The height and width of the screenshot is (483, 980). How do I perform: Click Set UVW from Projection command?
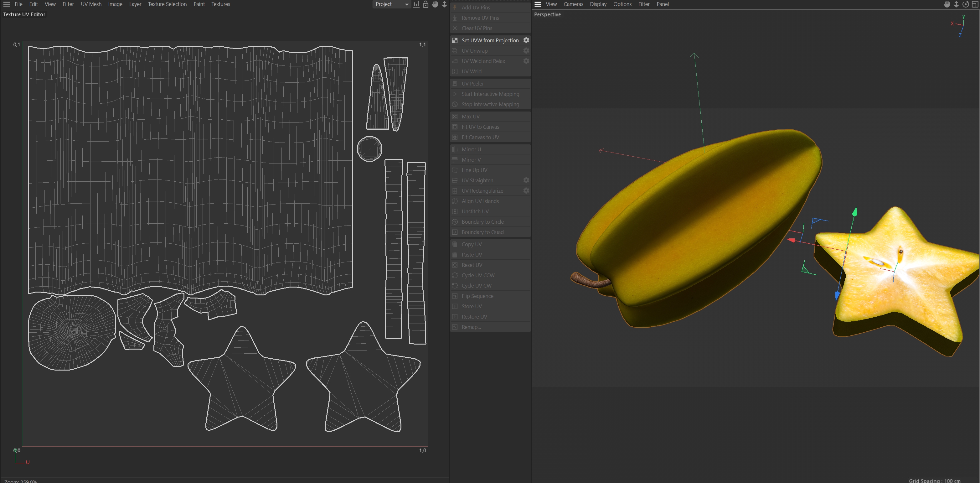[x=490, y=40]
